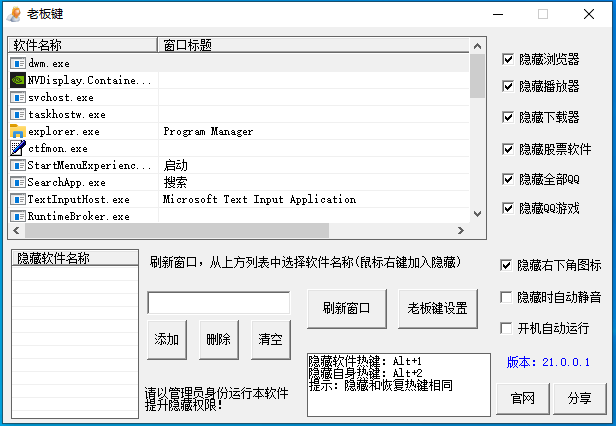Screen dimensions: 616x426
Task: Click the ctfmon.exe pen icon
Action: pyautogui.click(x=18, y=148)
